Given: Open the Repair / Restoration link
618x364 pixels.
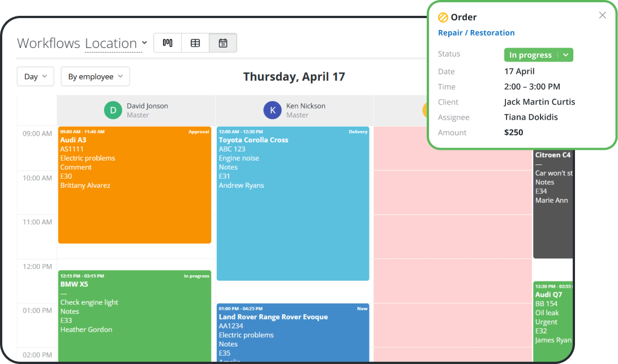Looking at the screenshot, I should pyautogui.click(x=476, y=33).
